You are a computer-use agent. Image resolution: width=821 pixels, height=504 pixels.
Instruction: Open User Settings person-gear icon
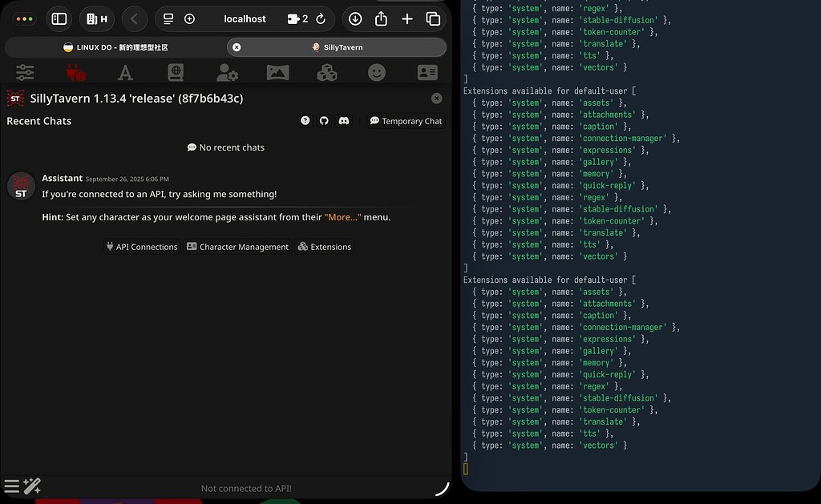click(227, 72)
